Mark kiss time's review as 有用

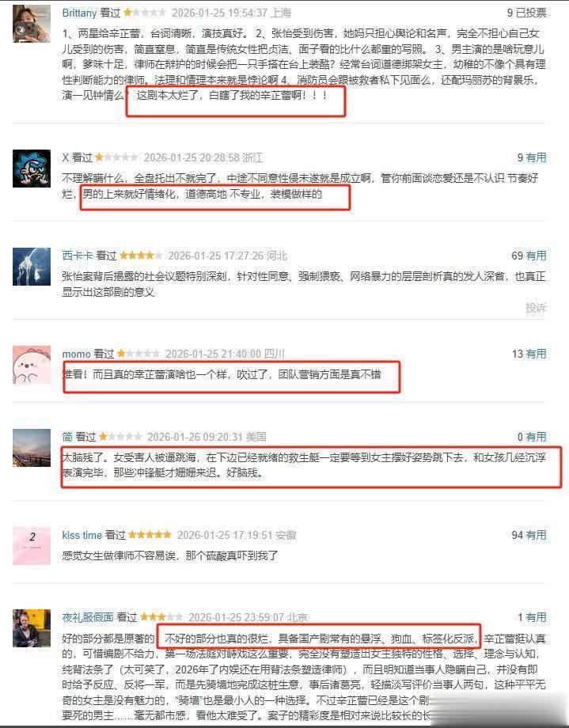[x=536, y=535]
